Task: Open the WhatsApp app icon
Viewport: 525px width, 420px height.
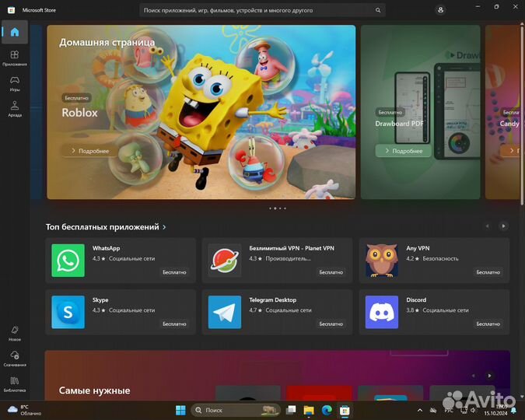Action: [x=68, y=261]
